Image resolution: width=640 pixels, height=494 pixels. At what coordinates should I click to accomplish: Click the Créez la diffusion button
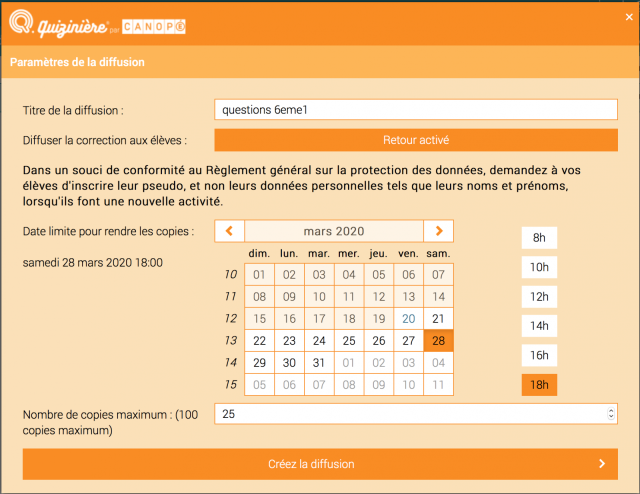tap(320, 464)
